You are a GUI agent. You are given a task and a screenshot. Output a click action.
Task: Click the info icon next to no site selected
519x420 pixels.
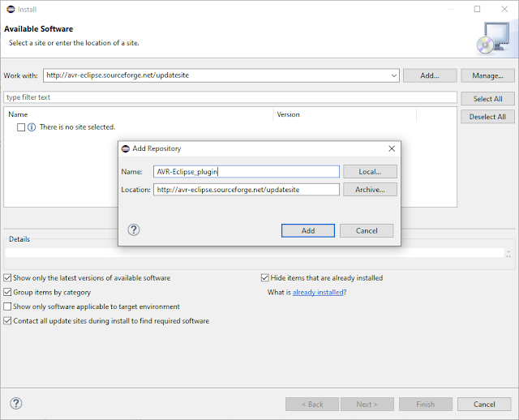[x=32, y=127]
